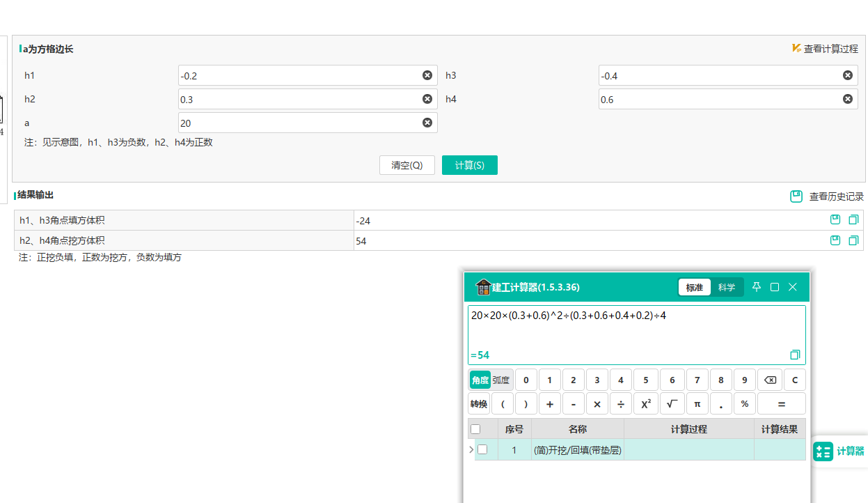Save the h1、h3 fill volume result
The height and width of the screenshot is (503, 868).
point(835,219)
